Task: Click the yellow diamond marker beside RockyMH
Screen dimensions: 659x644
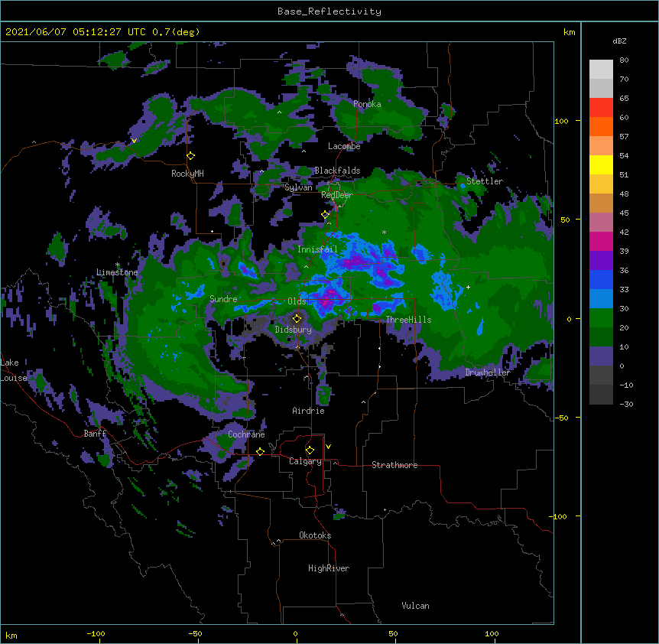Action: click(191, 156)
